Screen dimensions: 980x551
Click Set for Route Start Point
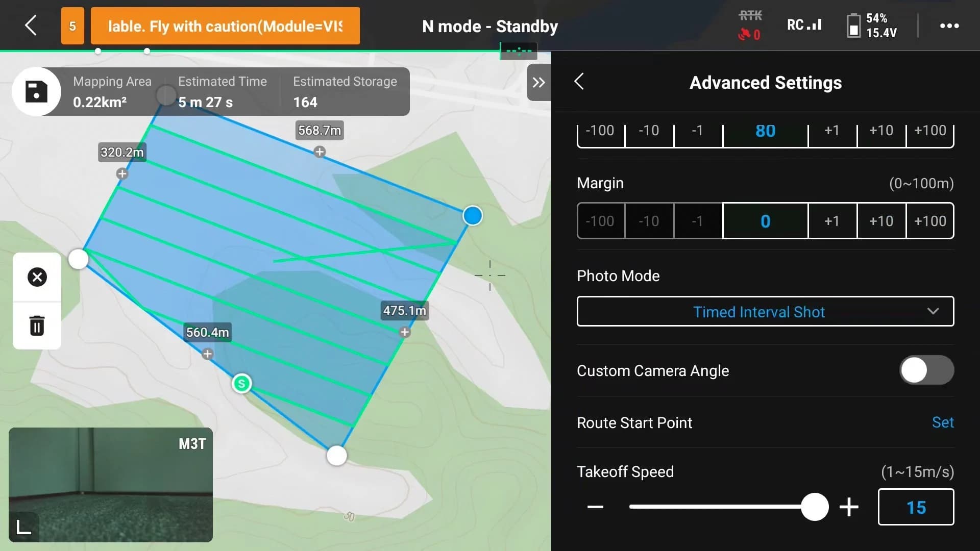[942, 422]
